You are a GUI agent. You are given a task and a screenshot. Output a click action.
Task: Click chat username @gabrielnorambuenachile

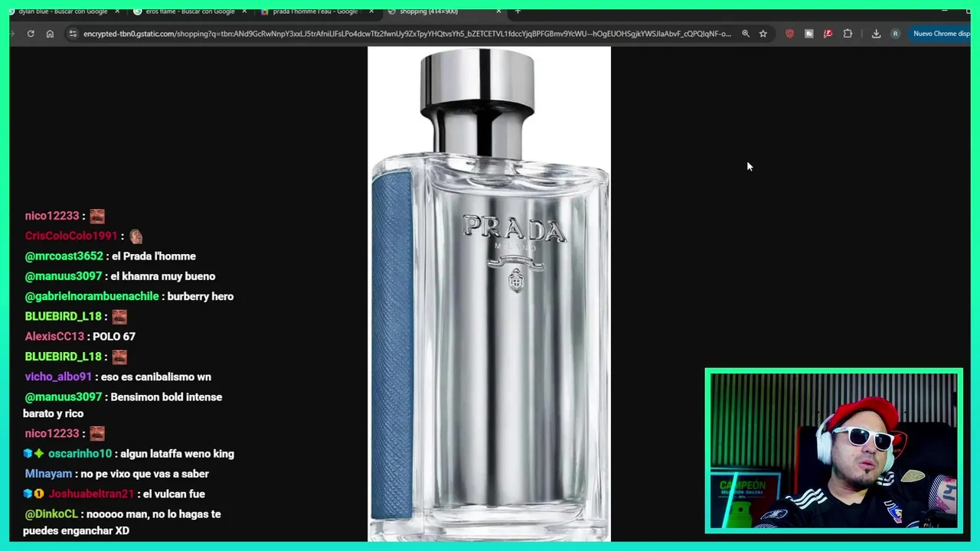(92, 296)
